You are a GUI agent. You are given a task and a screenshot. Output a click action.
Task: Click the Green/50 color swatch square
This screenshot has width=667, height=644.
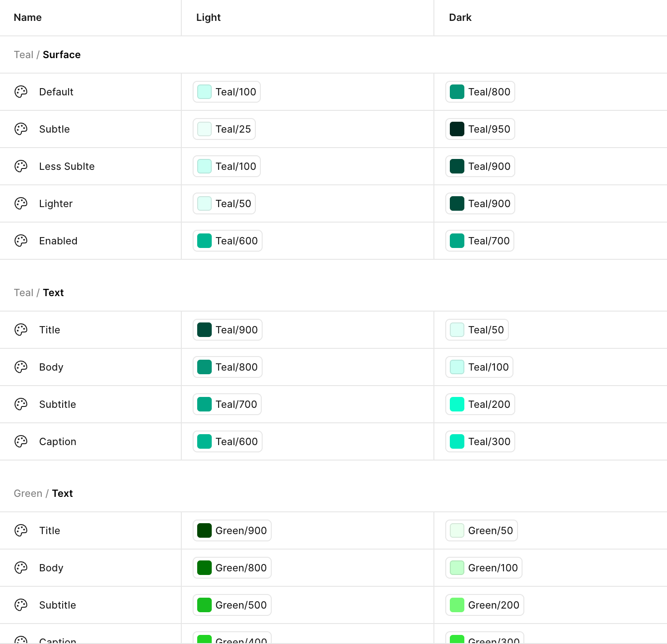(457, 530)
